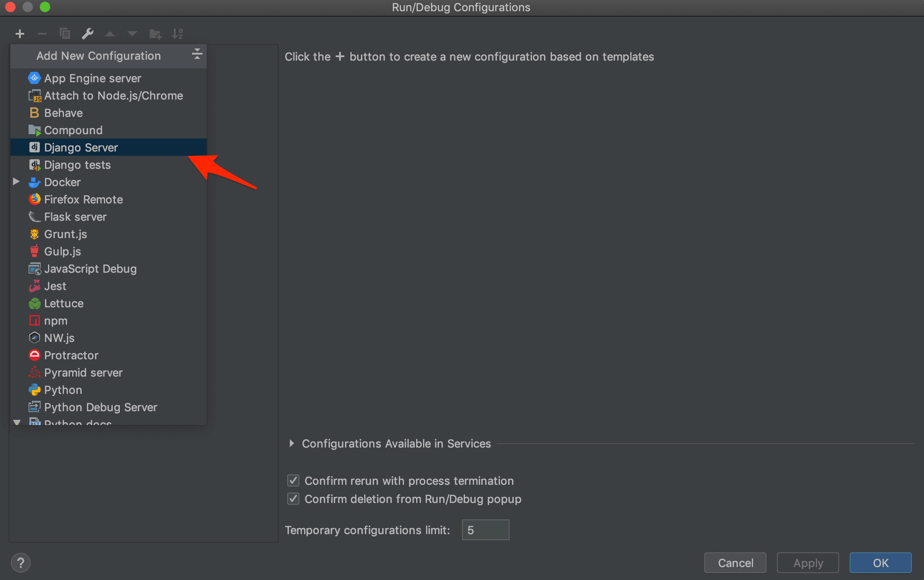Click the Move Down arrow icon
The width and height of the screenshot is (924, 580).
click(132, 34)
